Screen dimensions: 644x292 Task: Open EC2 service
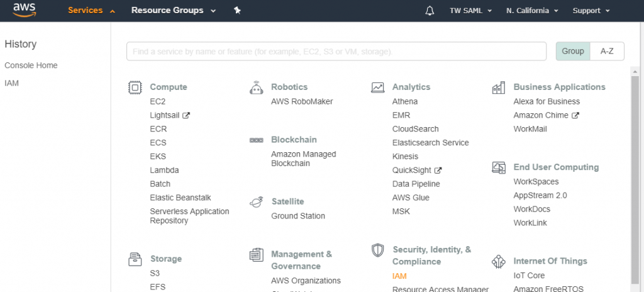click(158, 101)
